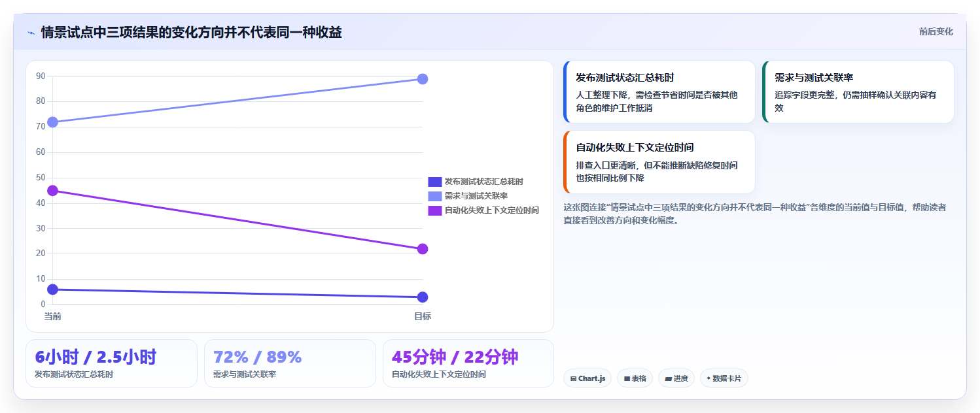This screenshot has height=413, width=980.
Task: Click the lightning icon beside the title
Action: coord(31,33)
